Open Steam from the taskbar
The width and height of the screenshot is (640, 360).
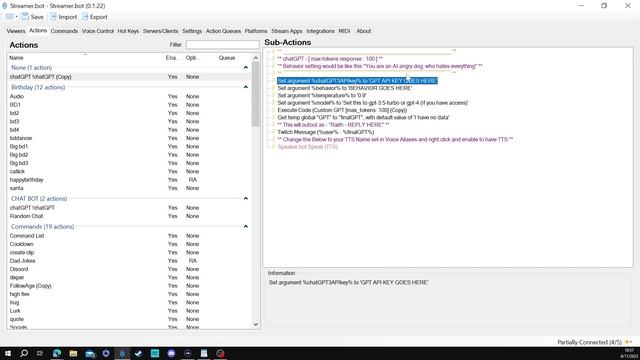click(x=138, y=353)
